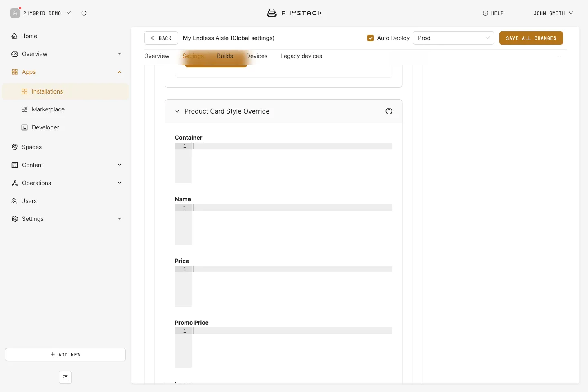Open the Prod environment dropdown

(454, 38)
